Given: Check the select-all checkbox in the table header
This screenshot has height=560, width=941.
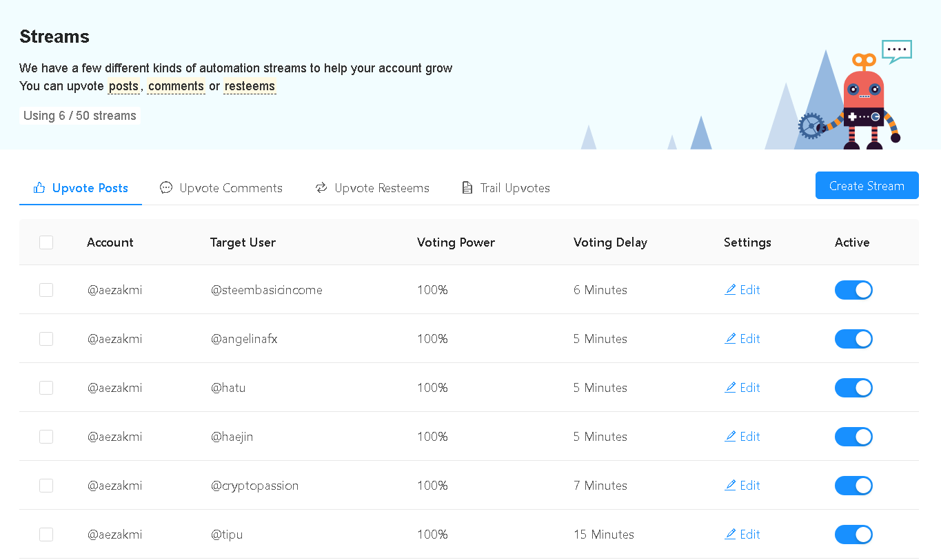Looking at the screenshot, I should [46, 242].
